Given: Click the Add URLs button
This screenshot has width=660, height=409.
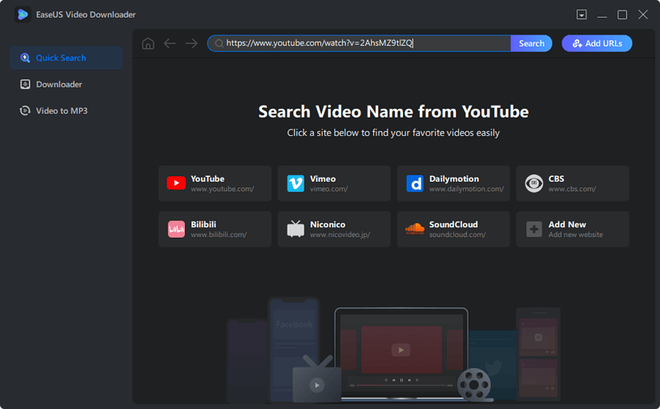Looking at the screenshot, I should click(597, 43).
